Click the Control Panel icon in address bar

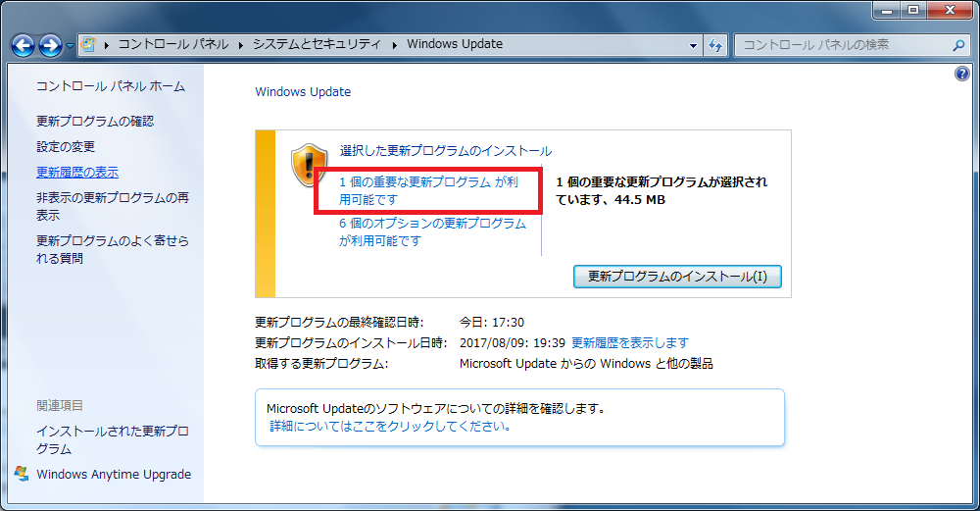coord(90,45)
